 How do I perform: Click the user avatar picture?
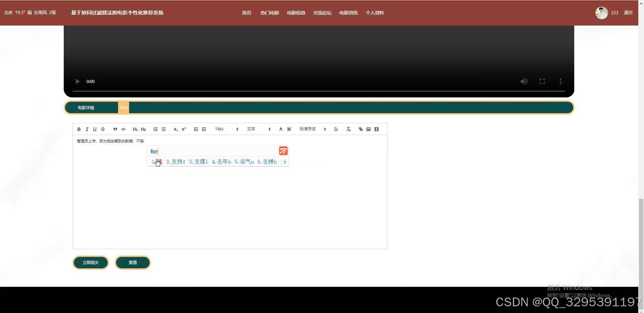click(x=601, y=13)
